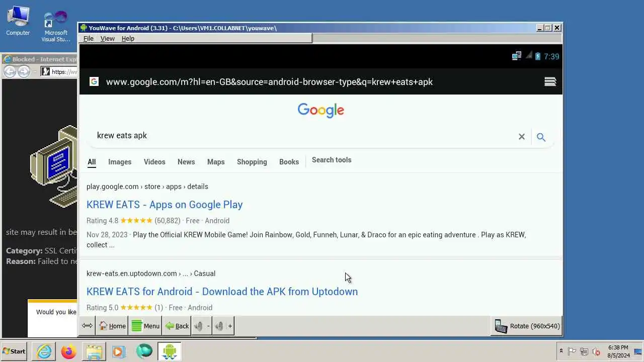This screenshot has width=644, height=362.
Task: Click the Nov 28, 2023 result description text
Action: [306, 240]
